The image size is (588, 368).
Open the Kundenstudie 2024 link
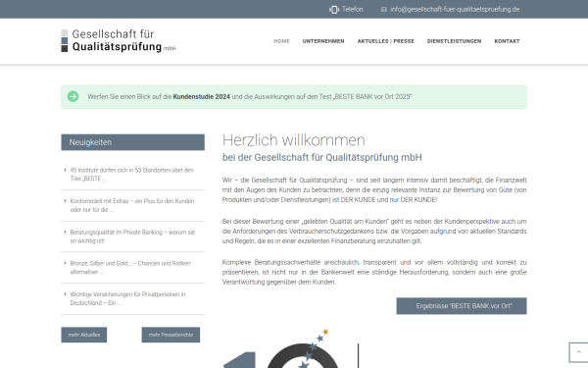[x=201, y=97]
